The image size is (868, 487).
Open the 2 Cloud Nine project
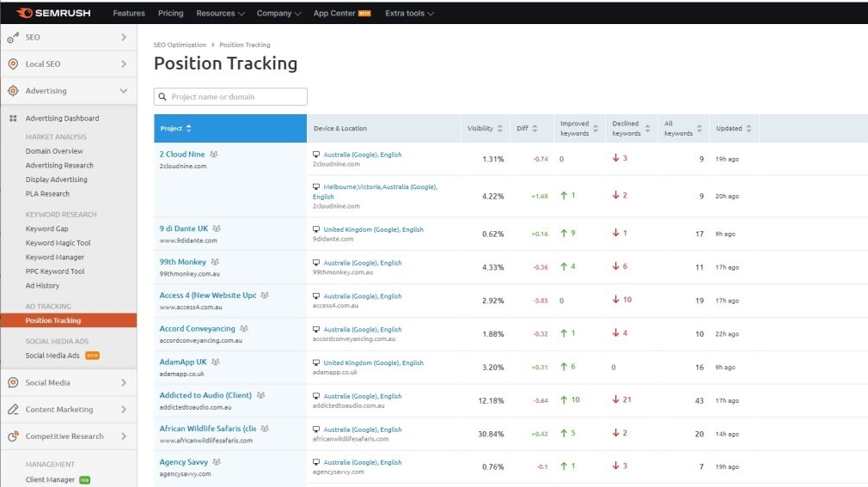pyautogui.click(x=182, y=155)
